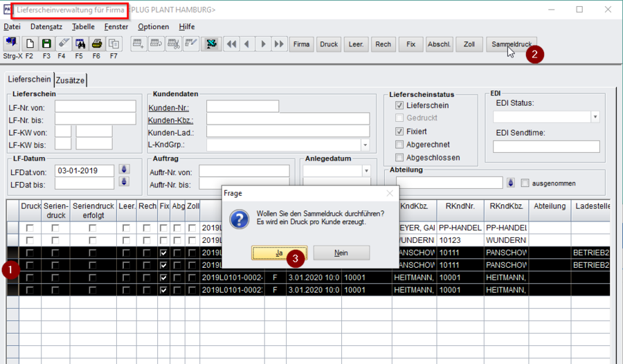
Task: Click the copy documents icon (F7)
Action: 114,44
